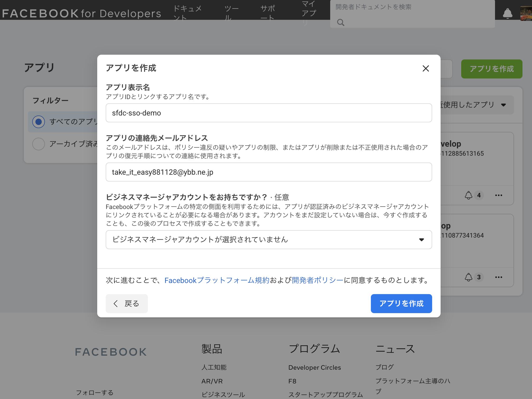Click the search magnifier icon in header
This screenshot has width=532, height=399.
tap(341, 22)
